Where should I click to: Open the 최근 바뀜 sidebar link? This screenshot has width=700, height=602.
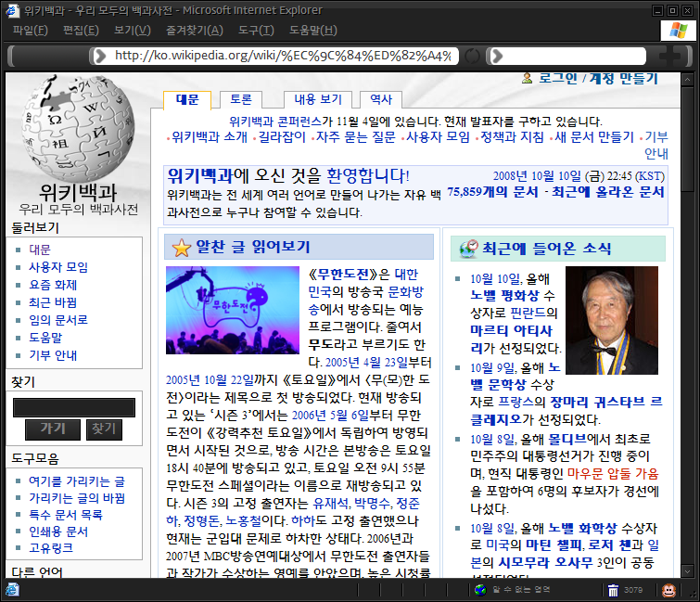(x=53, y=302)
